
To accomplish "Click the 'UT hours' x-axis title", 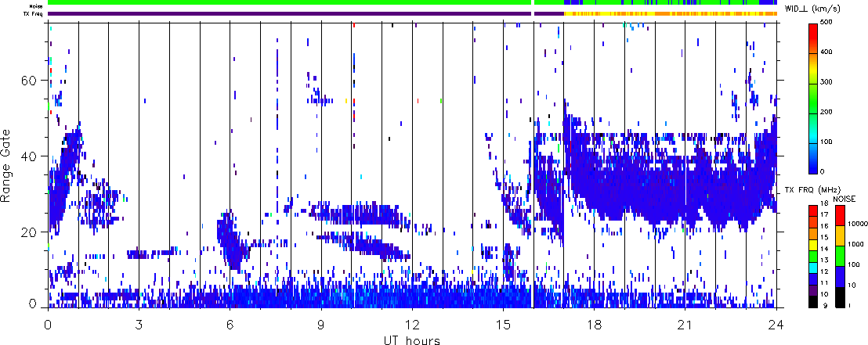I will [x=412, y=340].
